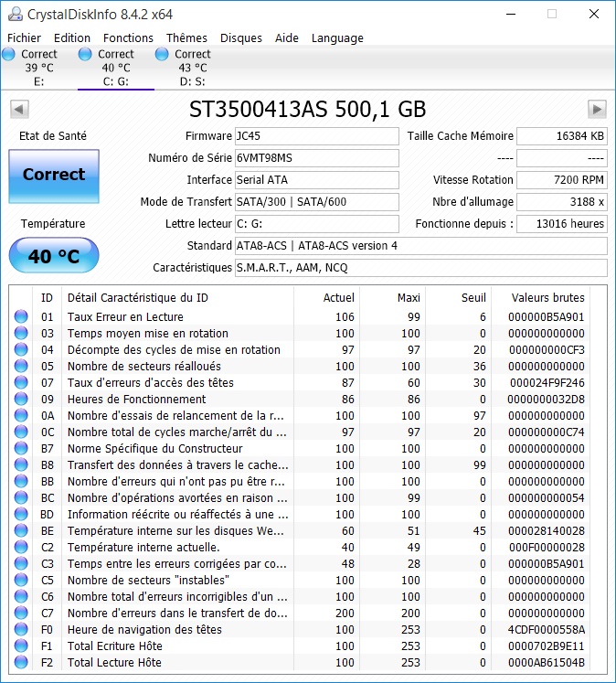The height and width of the screenshot is (683, 616).
Task: Click the serial number field 6VMT98MS
Action: pos(317,157)
